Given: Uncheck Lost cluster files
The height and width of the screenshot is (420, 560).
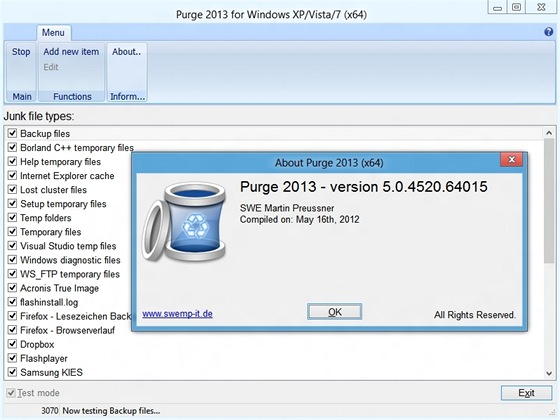Looking at the screenshot, I should click(x=12, y=189).
